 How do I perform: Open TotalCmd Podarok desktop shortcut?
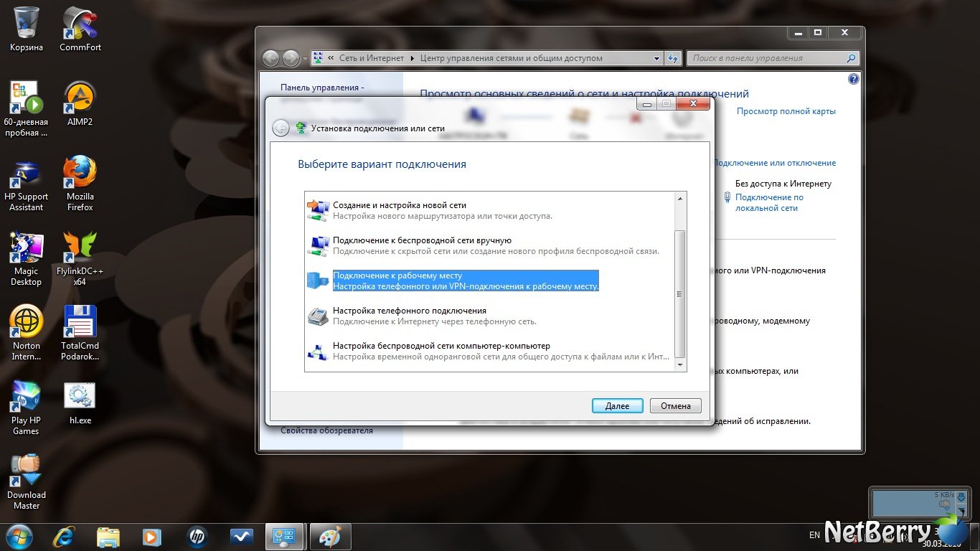80,332
